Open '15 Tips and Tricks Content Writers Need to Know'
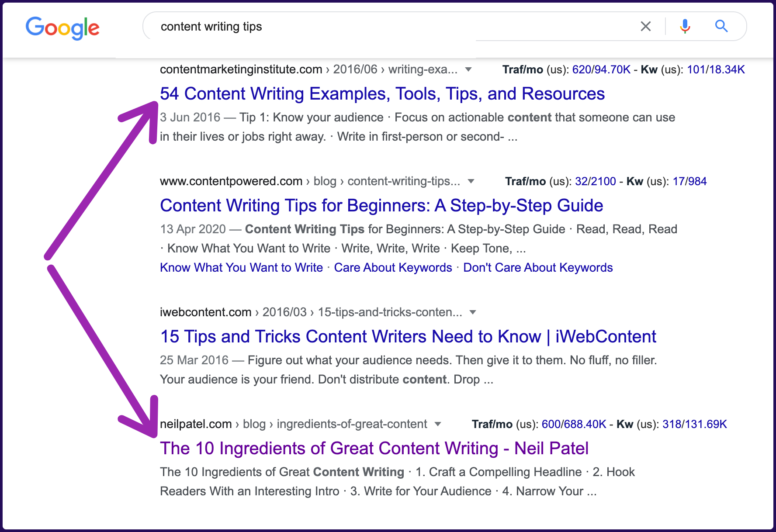The image size is (776, 532). click(408, 337)
